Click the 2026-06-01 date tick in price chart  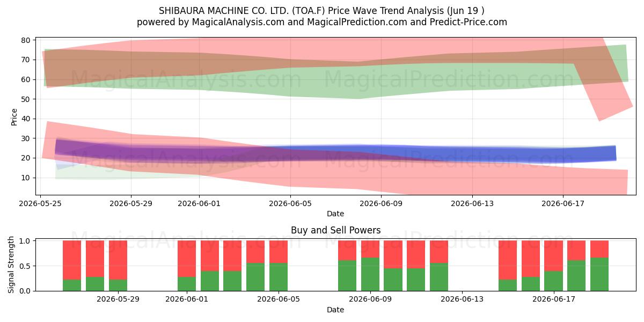(x=200, y=203)
